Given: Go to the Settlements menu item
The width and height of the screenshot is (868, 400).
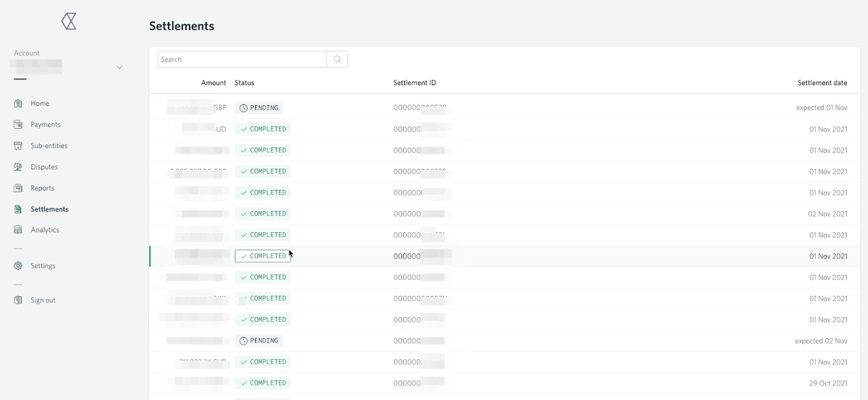Looking at the screenshot, I should [49, 209].
